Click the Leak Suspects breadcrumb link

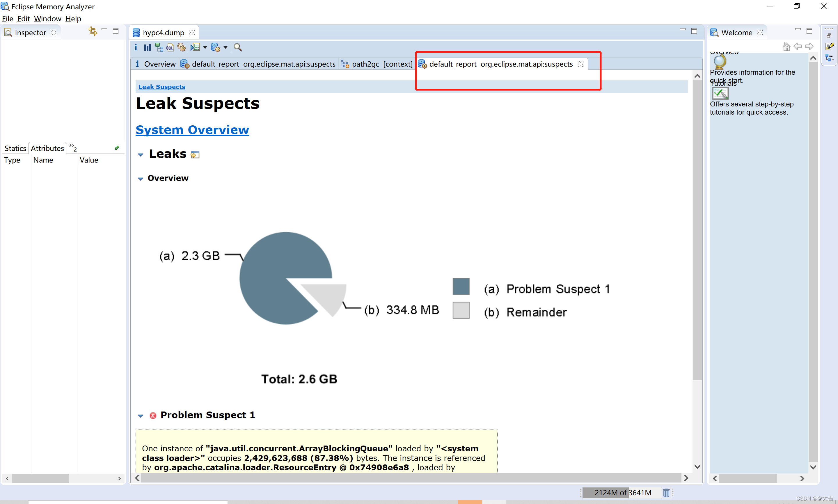(x=162, y=87)
